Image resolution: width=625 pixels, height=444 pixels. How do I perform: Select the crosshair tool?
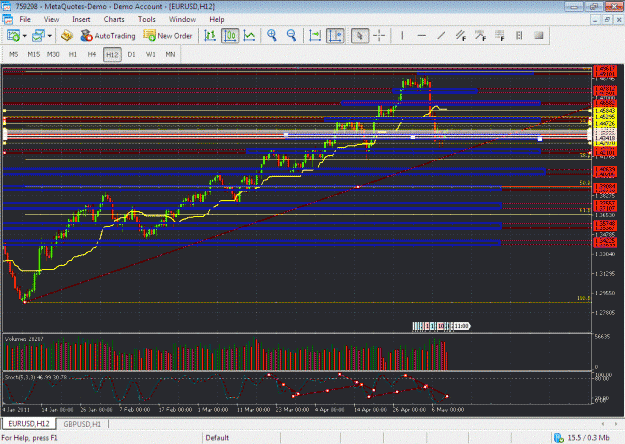point(379,36)
